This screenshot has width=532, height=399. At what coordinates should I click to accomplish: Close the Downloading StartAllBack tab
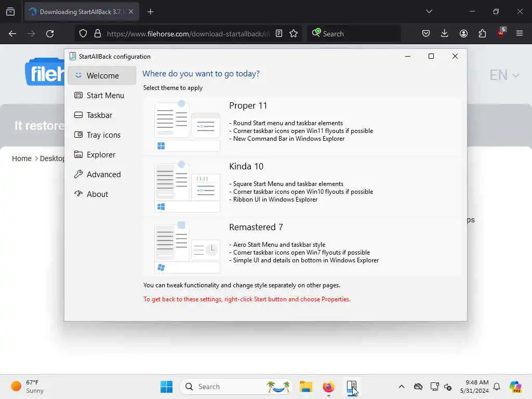point(131,12)
